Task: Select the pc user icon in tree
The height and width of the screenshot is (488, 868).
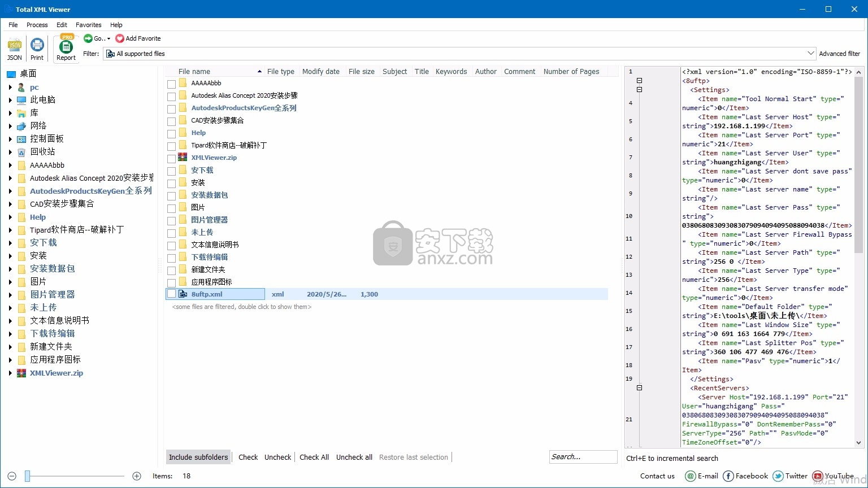Action: (x=21, y=88)
